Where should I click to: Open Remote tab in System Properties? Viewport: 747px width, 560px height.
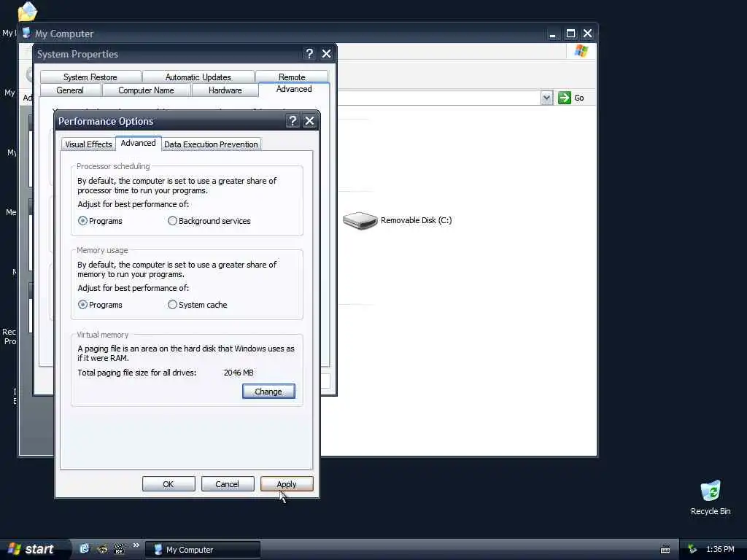[x=292, y=77]
